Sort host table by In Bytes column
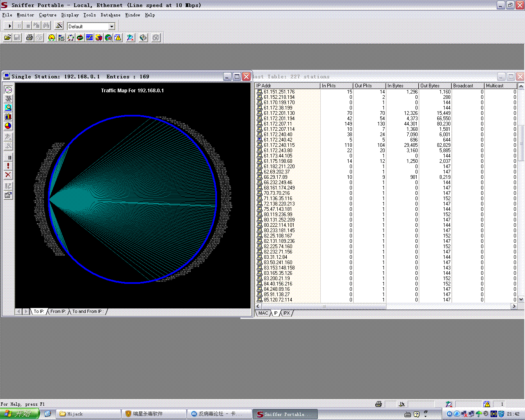Screen dimensions: 525x420 coord(402,86)
